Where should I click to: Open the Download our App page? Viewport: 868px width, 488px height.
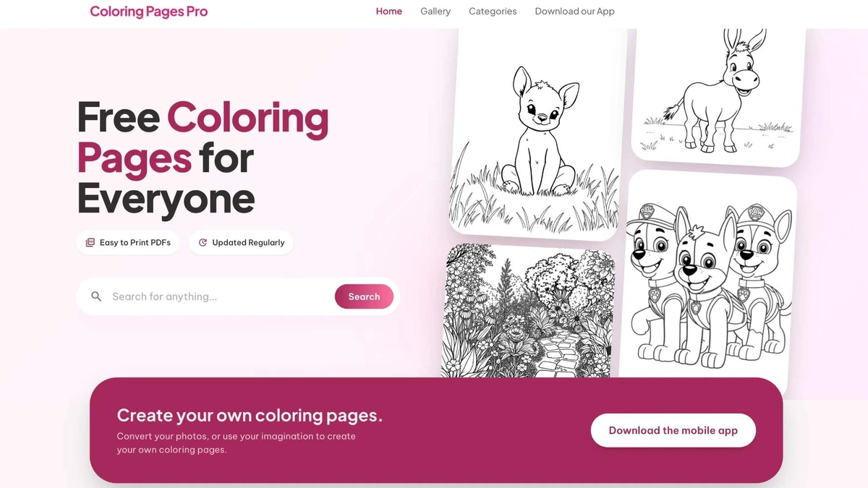pyautogui.click(x=574, y=12)
